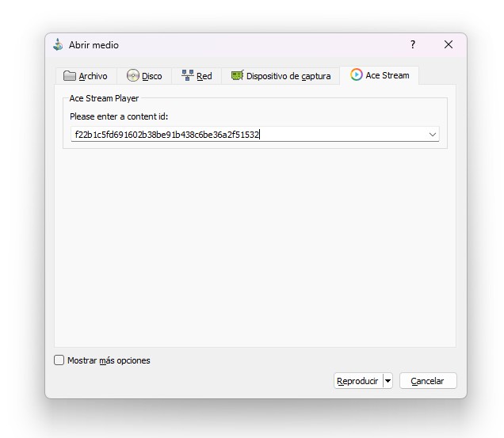Click the Red network icon
504x438 pixels.
click(x=188, y=76)
